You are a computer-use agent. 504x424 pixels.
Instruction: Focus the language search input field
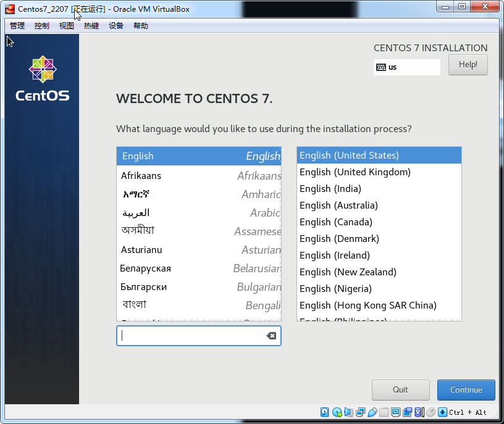click(x=191, y=336)
